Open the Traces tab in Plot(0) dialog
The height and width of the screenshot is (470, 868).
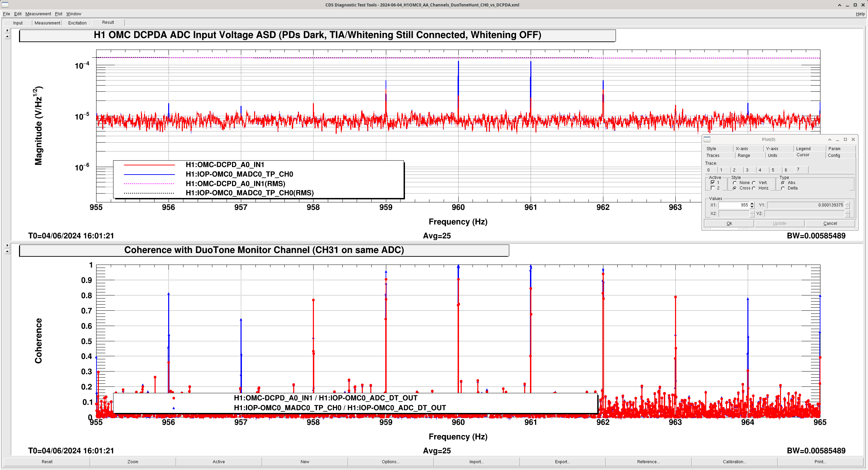pyautogui.click(x=713, y=155)
